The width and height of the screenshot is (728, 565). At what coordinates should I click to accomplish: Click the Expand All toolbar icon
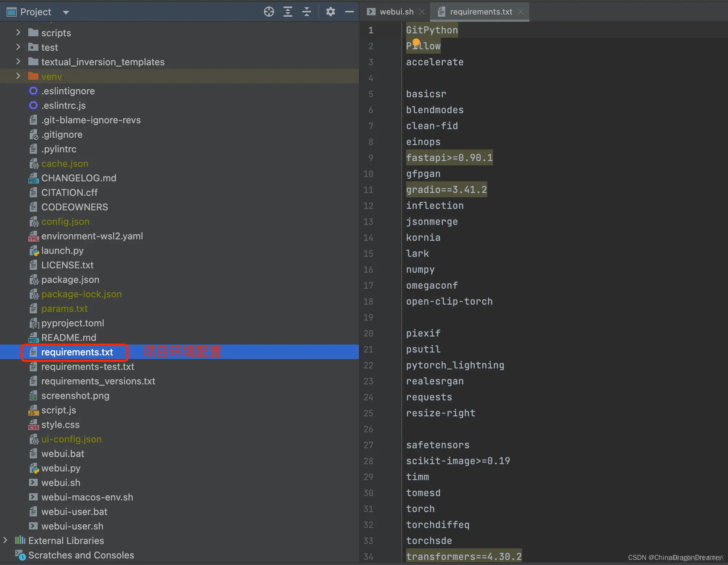pyautogui.click(x=288, y=12)
